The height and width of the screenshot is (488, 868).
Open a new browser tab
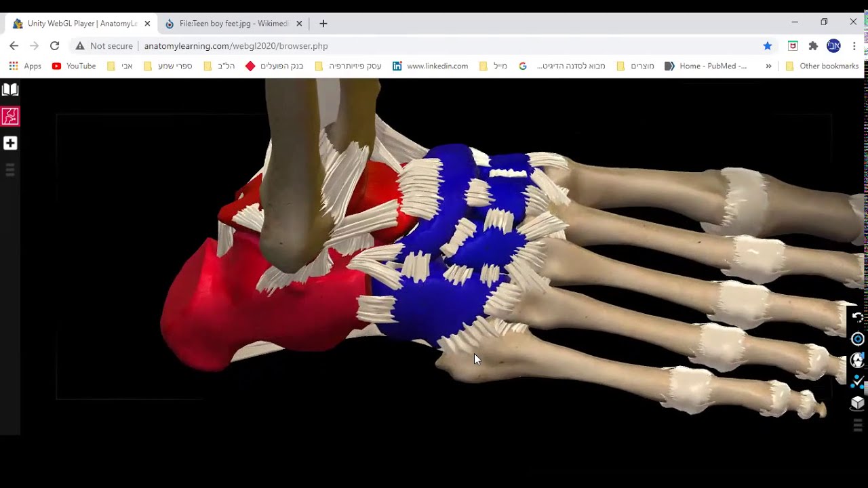(323, 24)
